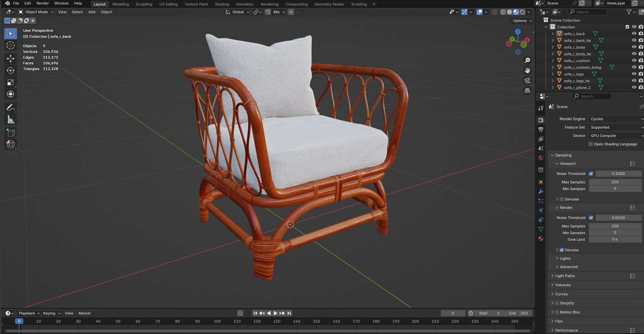Click the zoom magnifier viewport icon
Viewport: 644px width, 334px height.
527,60
